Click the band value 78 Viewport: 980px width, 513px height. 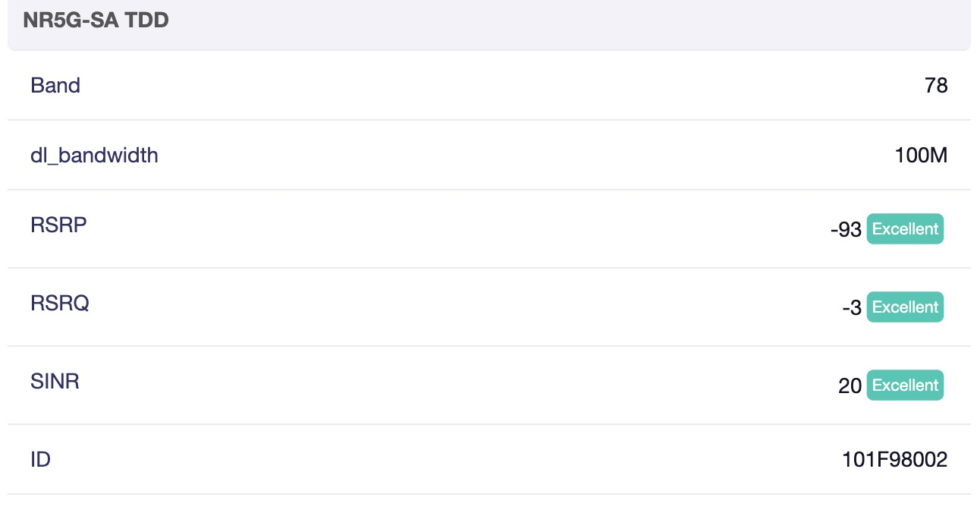pos(936,86)
